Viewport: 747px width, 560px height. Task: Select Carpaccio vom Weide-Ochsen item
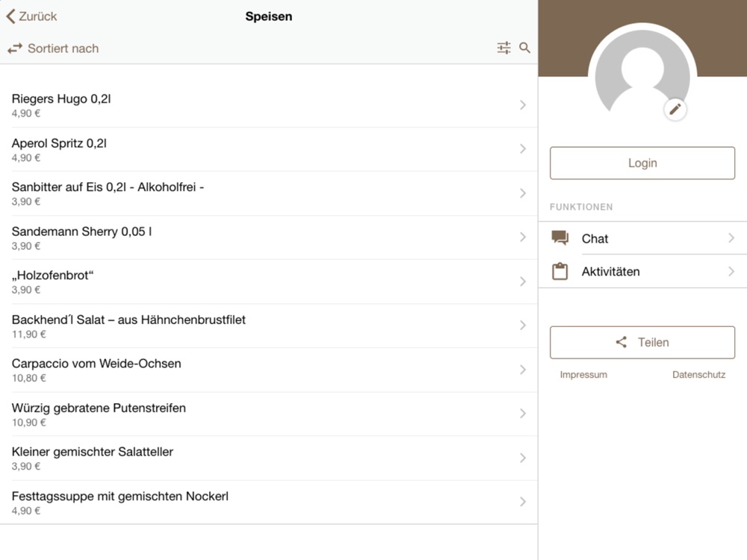tap(269, 370)
